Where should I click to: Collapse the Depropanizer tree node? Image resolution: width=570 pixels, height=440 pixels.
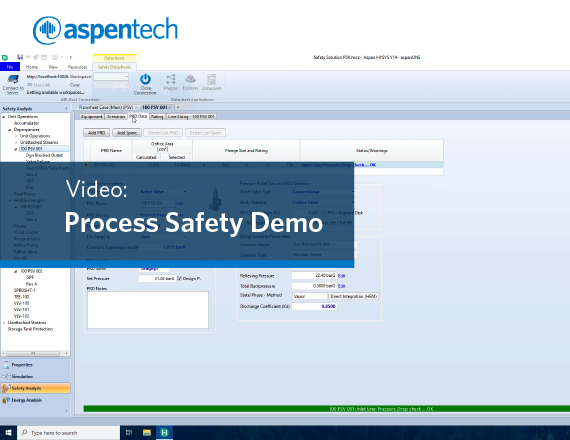pyautogui.click(x=10, y=129)
